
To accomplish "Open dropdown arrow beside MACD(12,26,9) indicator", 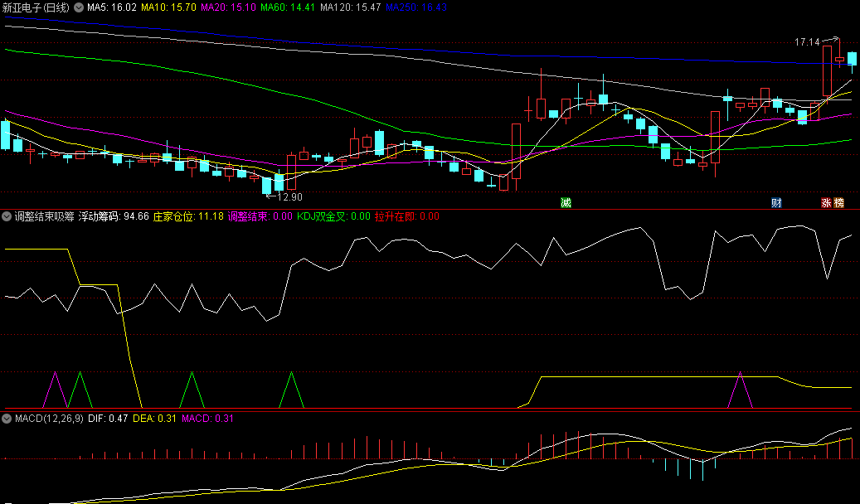I will (7, 419).
